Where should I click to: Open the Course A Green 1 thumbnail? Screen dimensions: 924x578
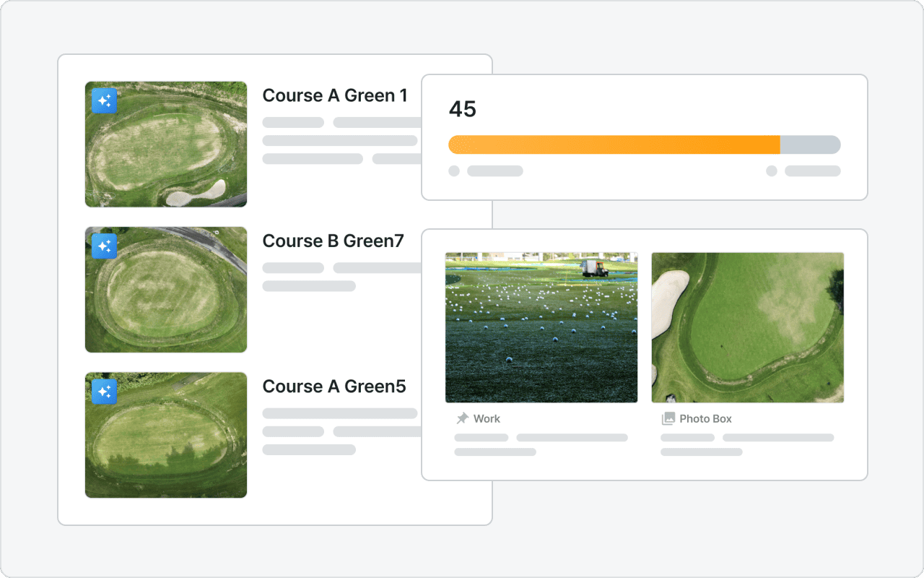tap(166, 144)
